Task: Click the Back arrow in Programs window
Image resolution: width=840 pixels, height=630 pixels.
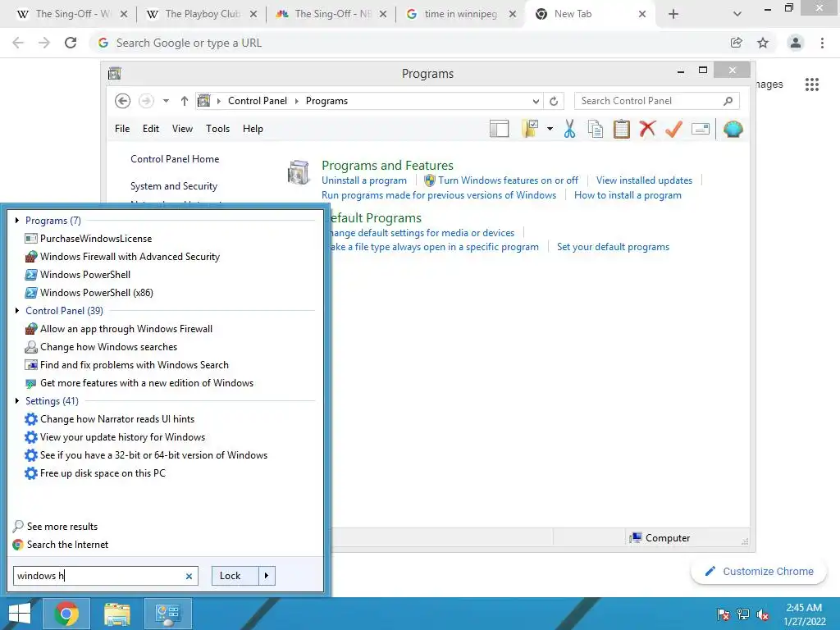Action: 123,101
